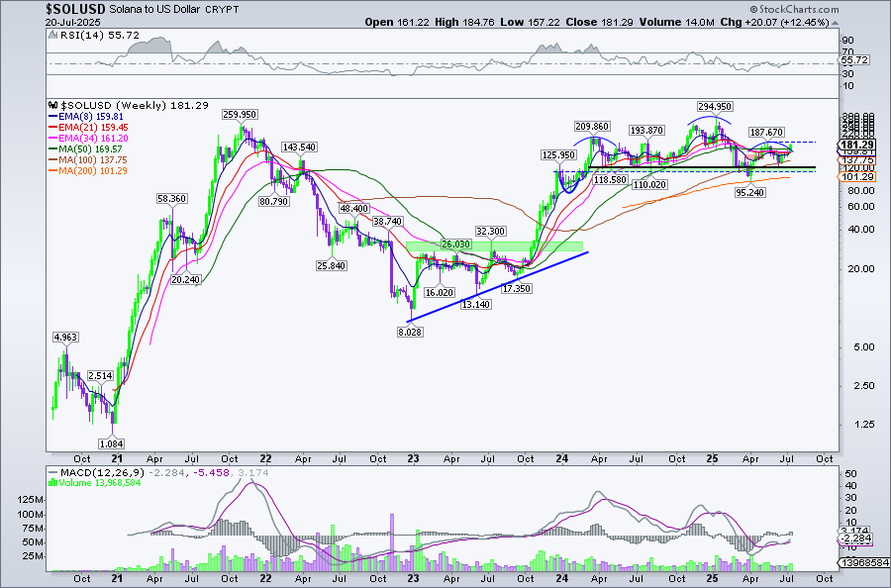The image size is (891, 588).
Task: Click the 143.540 price label
Action: [x=299, y=147]
